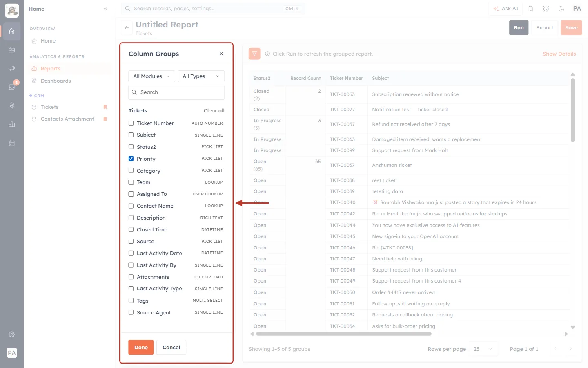Enable the Category checkbox
This screenshot has width=588, height=368.
tap(131, 171)
